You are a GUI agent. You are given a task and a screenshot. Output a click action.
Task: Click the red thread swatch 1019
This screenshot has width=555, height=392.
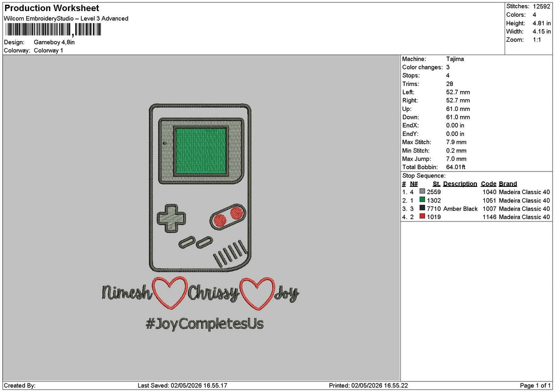422,216
